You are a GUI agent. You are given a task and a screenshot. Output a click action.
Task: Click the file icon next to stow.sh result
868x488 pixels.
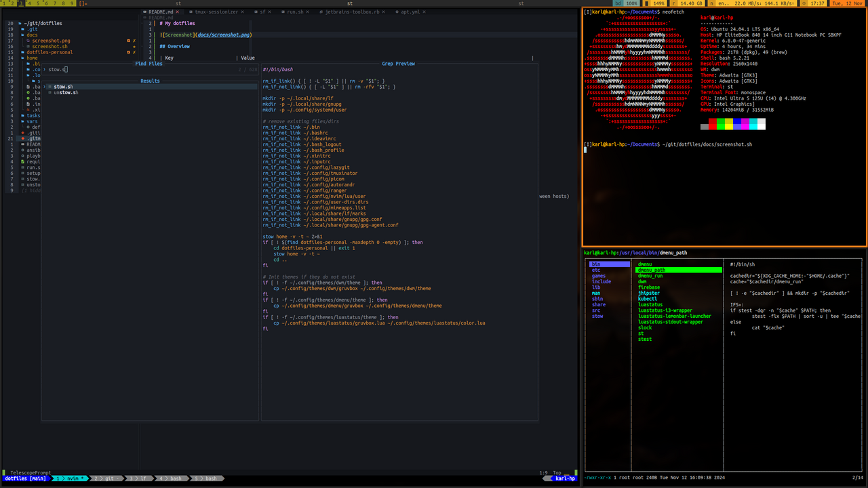point(51,87)
